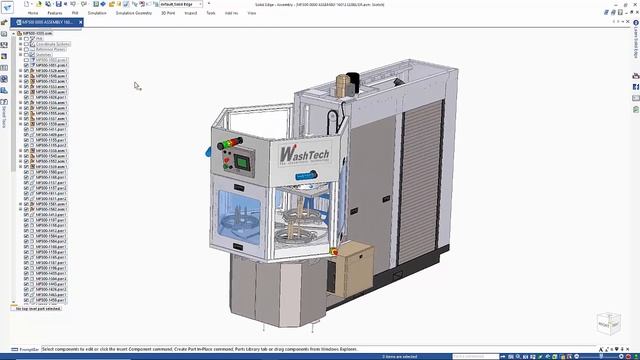
Task: Open the Simulation Geometry ribbon tab
Action: [x=133, y=13]
